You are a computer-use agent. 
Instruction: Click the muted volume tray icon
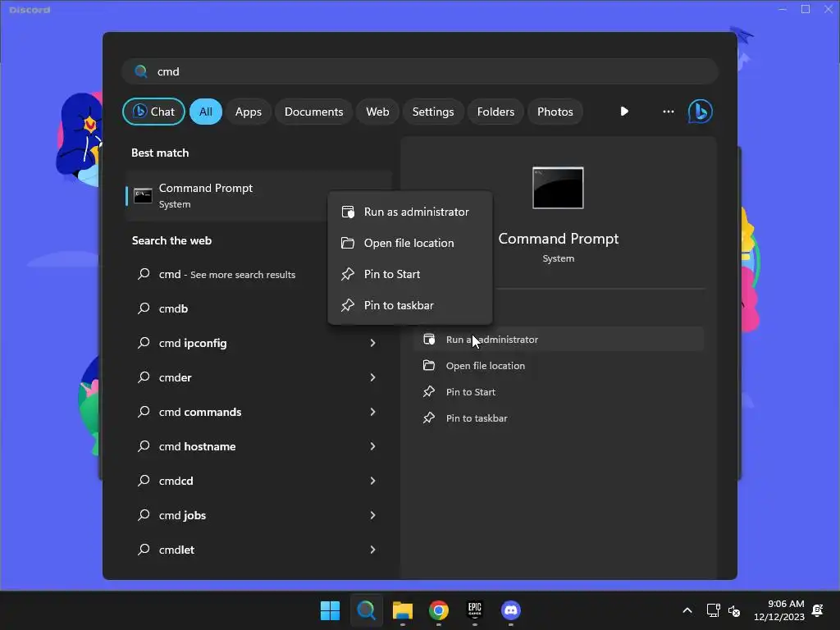tap(734, 610)
